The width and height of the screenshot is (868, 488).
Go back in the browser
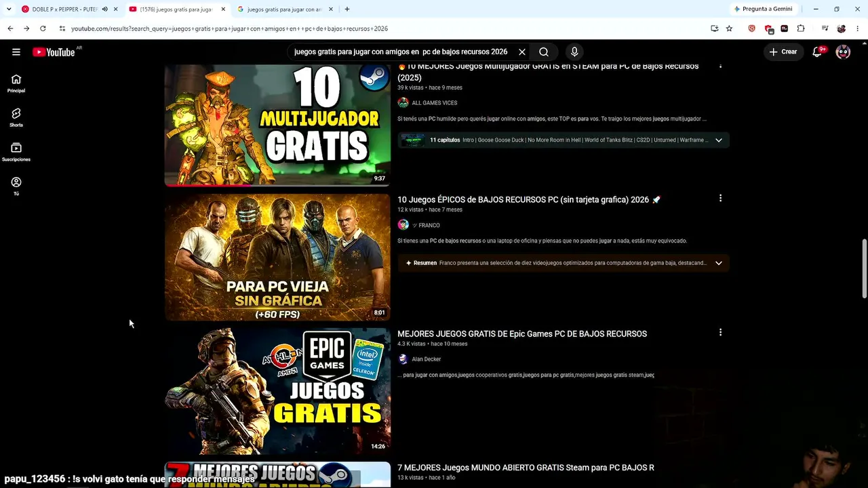click(10, 28)
